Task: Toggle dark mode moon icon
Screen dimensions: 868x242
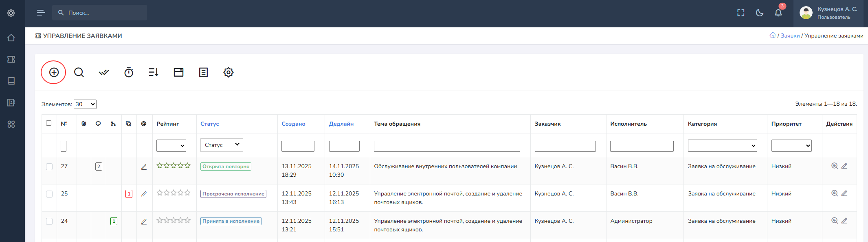Action: (x=759, y=13)
